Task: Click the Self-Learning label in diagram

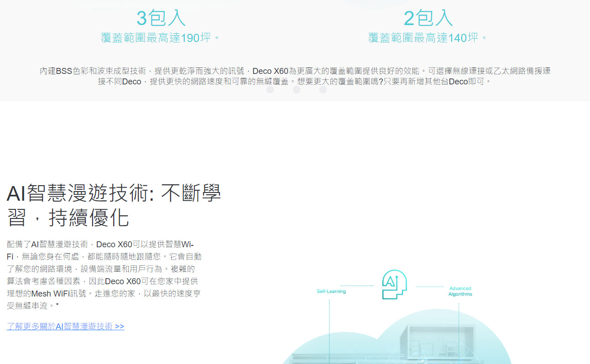Action: [x=331, y=291]
